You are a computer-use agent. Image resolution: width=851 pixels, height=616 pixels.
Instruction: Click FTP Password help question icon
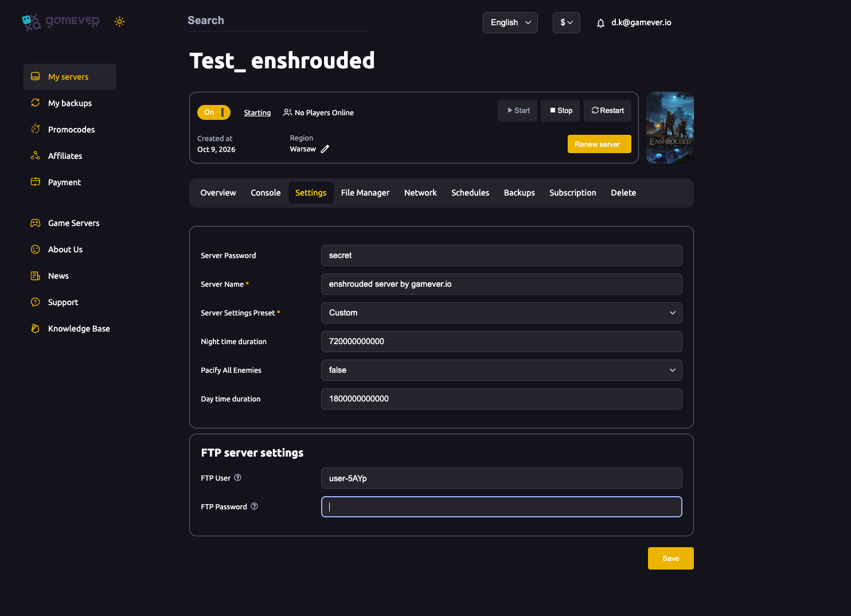point(254,506)
